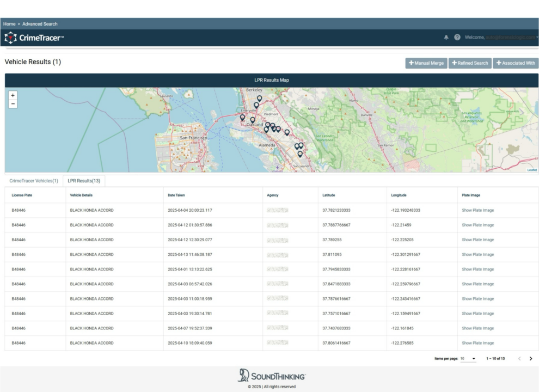This screenshot has width=539, height=392.
Task: Show plate image for 2025-04-03 11:00:18 record
Action: (x=478, y=299)
